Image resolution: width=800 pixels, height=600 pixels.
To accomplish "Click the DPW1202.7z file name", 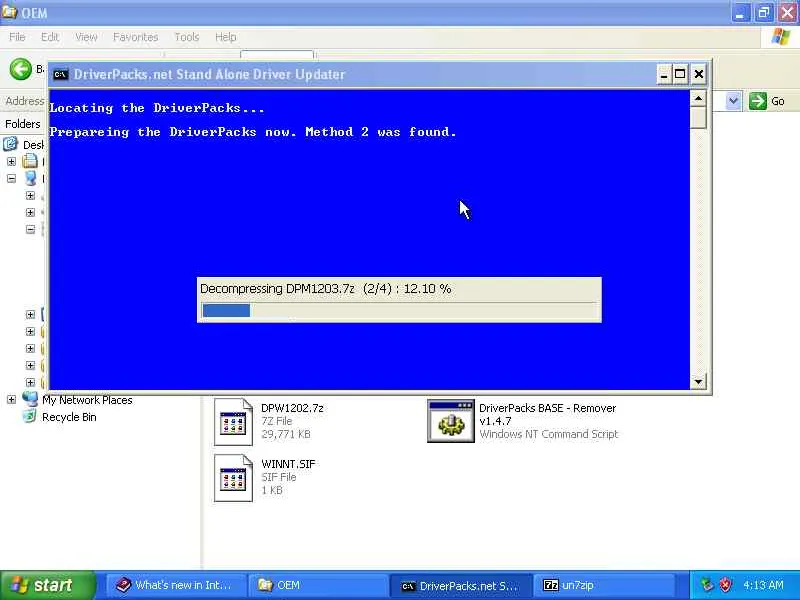I will coord(292,408).
